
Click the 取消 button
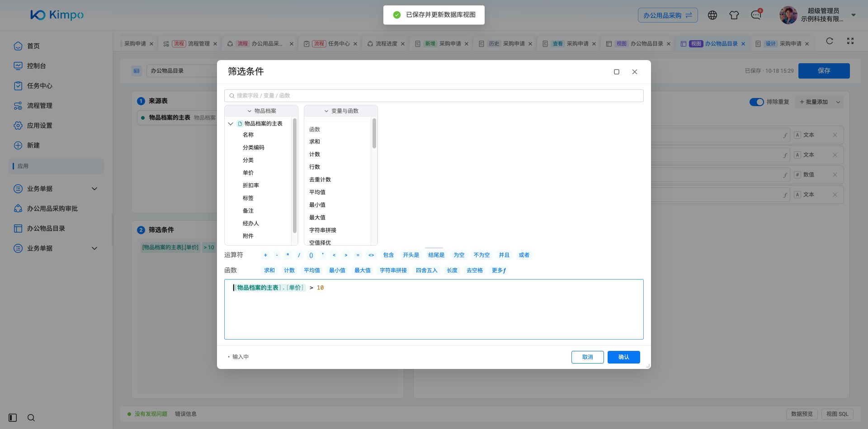pyautogui.click(x=588, y=357)
